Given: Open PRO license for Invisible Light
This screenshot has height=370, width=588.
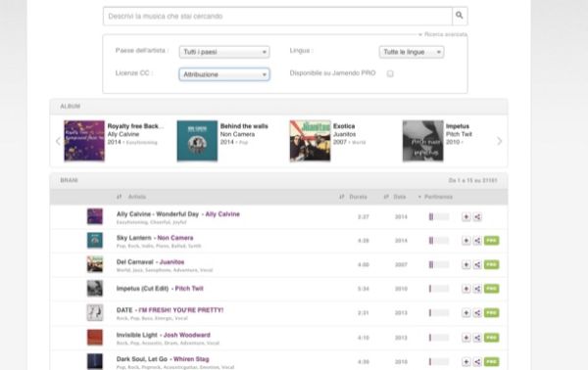Looking at the screenshot, I should click(491, 338).
